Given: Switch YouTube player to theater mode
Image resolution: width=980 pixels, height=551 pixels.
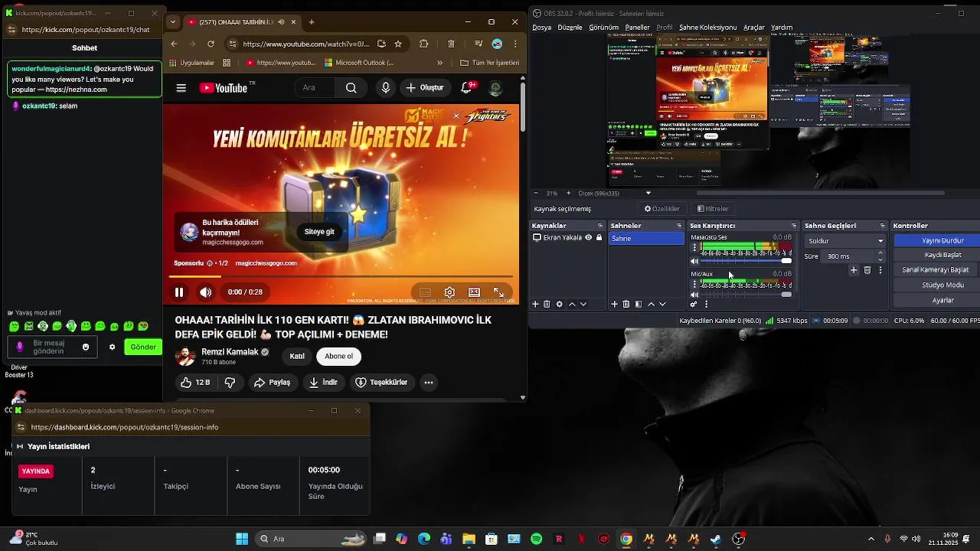Looking at the screenshot, I should (474, 292).
